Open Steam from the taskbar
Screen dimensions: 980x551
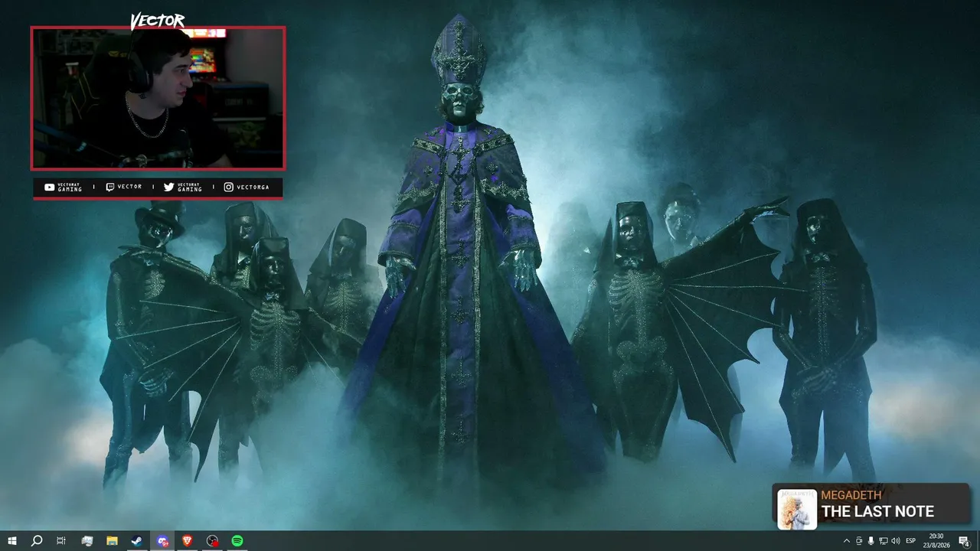(x=137, y=541)
